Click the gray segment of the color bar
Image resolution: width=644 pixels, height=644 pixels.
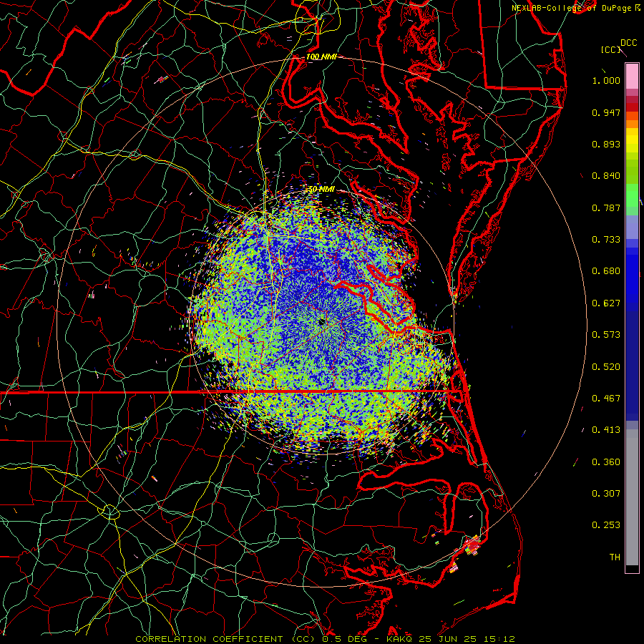(632, 497)
